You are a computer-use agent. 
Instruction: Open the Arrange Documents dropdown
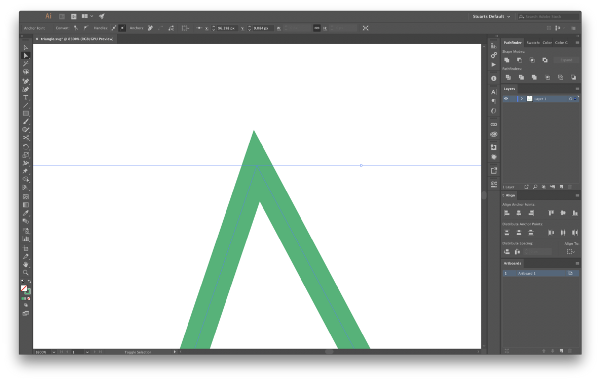click(x=87, y=16)
